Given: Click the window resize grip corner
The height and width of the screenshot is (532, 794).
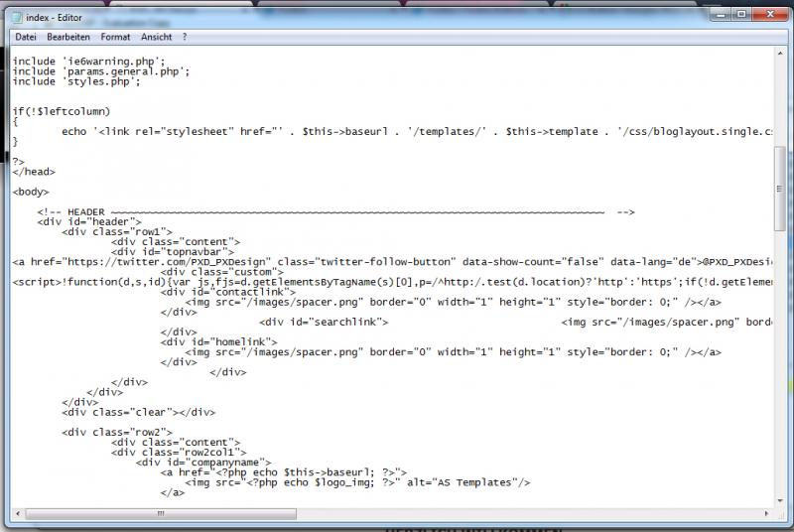Looking at the screenshot, I should tap(780, 514).
